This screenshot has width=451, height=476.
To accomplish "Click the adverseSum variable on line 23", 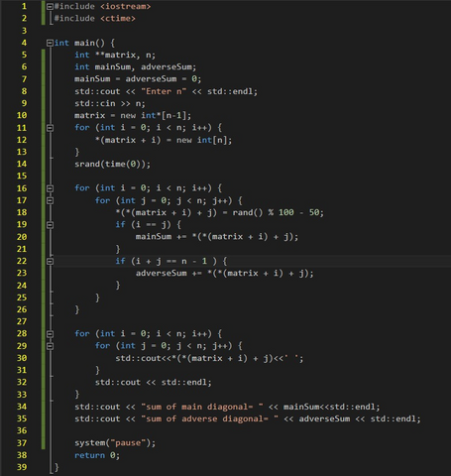I will 162,273.
